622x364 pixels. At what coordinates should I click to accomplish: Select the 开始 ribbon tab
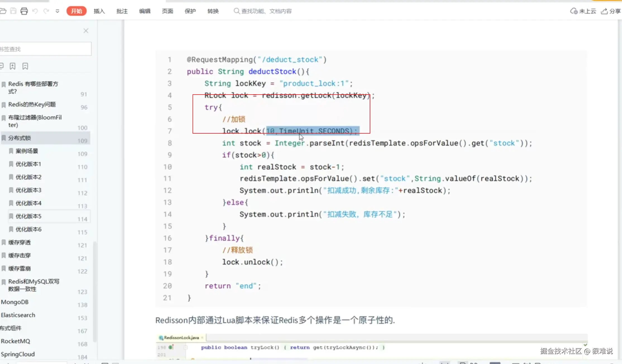76,11
